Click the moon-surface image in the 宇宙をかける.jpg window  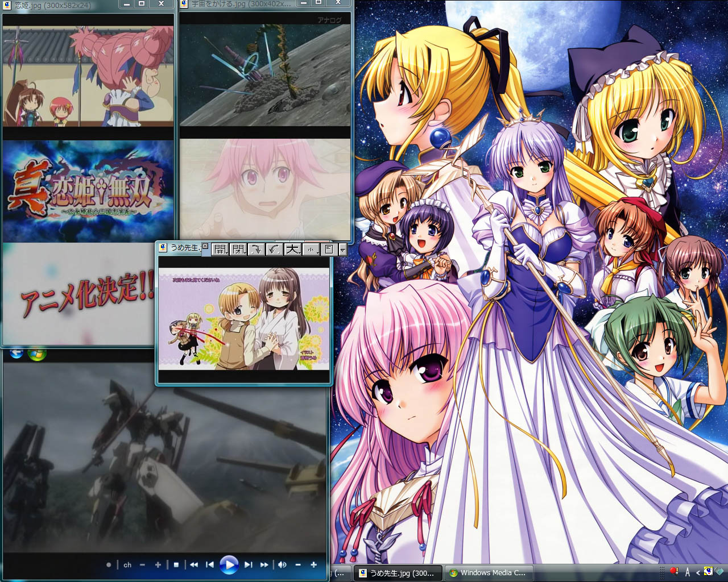tap(265, 75)
